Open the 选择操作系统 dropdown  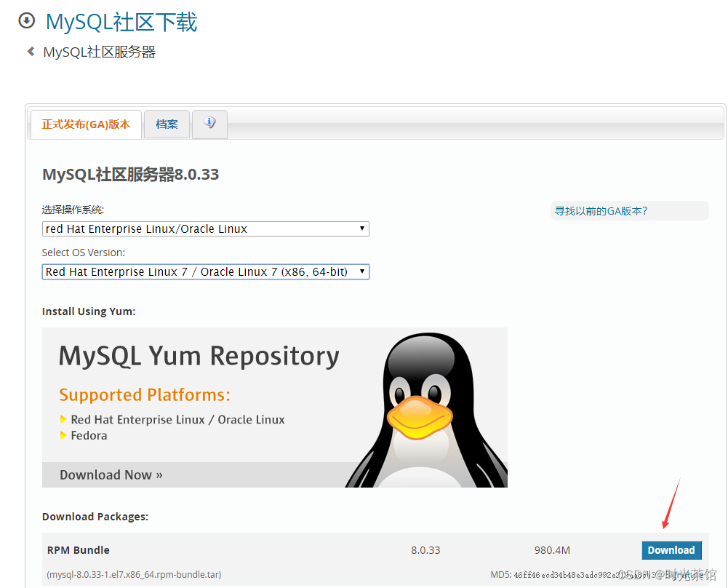click(x=206, y=229)
